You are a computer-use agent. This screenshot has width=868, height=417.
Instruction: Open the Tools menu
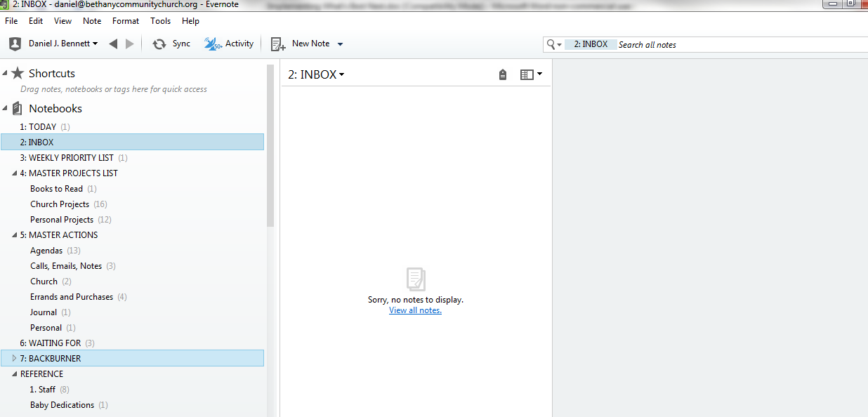(x=160, y=21)
